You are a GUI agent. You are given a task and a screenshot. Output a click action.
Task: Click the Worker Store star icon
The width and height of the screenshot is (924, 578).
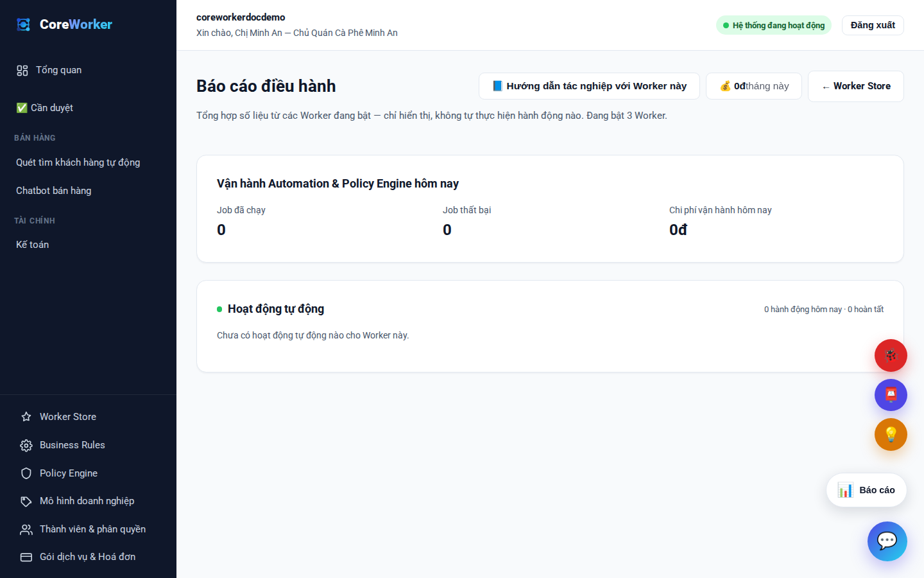[26, 417]
